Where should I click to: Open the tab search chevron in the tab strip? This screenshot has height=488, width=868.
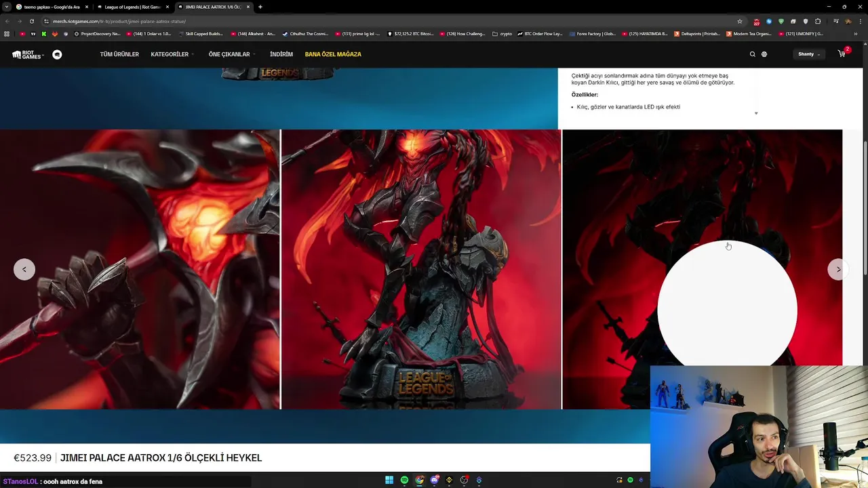6,7
